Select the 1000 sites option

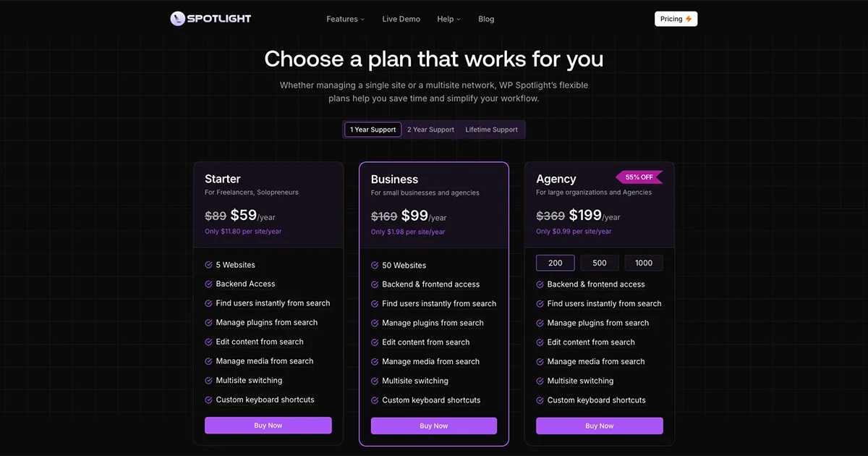pos(643,263)
